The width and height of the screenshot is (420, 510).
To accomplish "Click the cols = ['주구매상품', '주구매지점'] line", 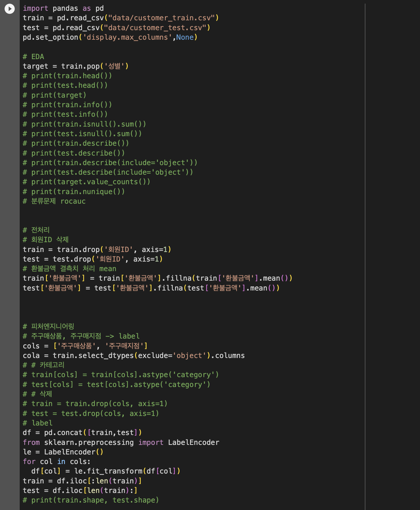I will (x=85, y=346).
